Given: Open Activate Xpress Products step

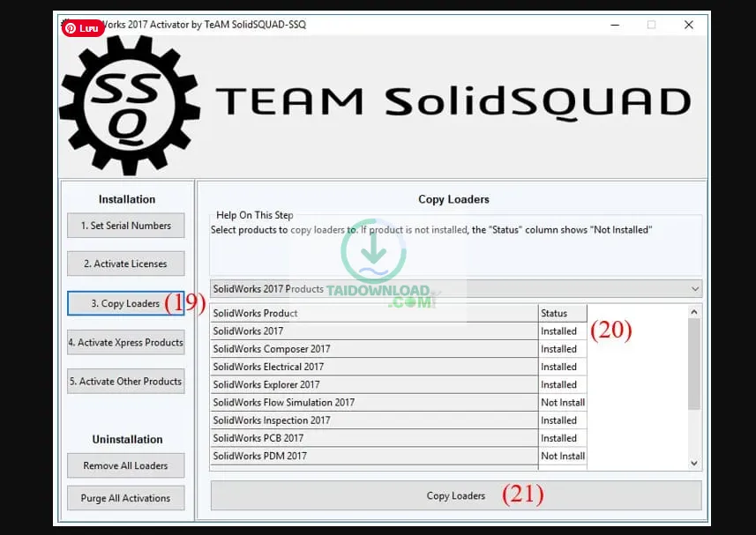Looking at the screenshot, I should click(x=126, y=343).
